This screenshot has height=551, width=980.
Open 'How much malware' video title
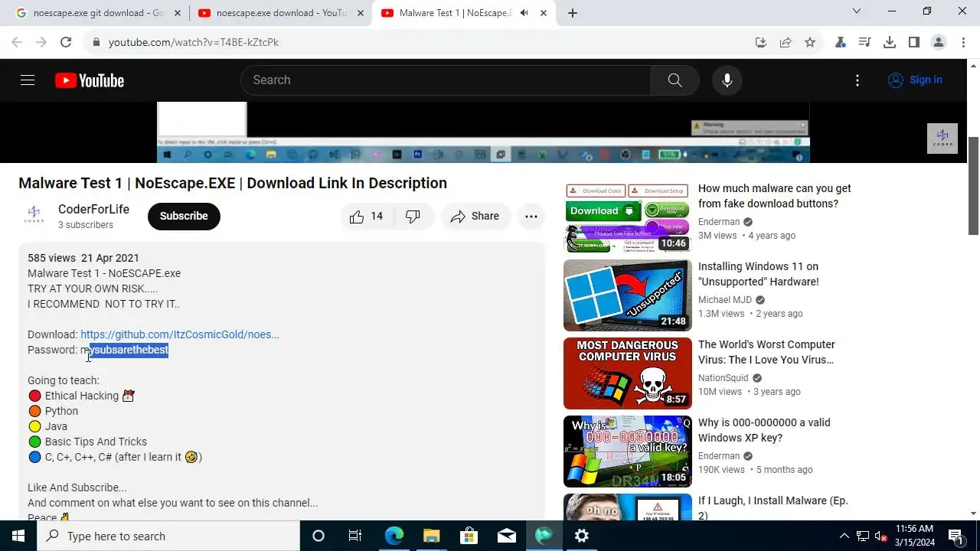coord(775,196)
